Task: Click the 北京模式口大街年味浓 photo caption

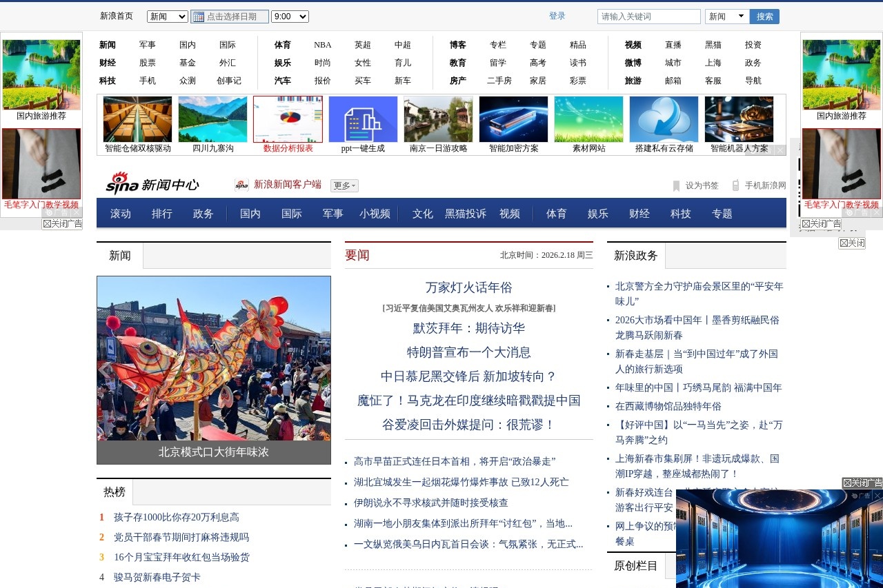Action: (214, 452)
